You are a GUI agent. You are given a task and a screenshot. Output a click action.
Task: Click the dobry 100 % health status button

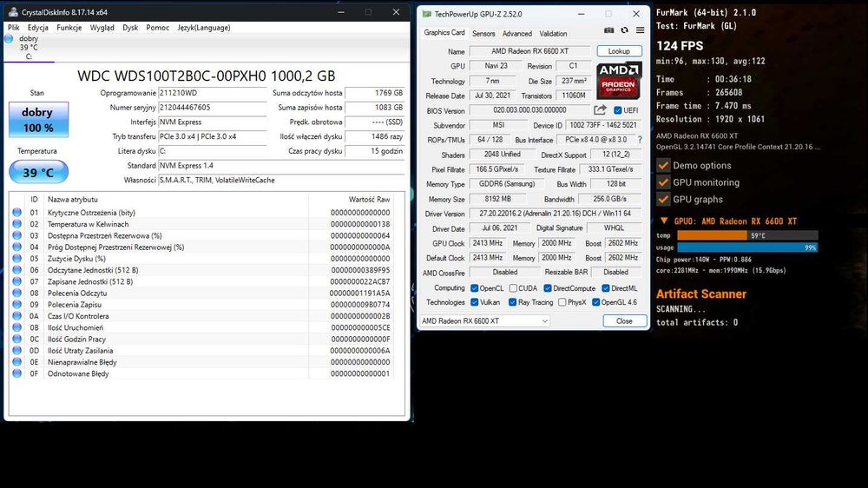38,120
